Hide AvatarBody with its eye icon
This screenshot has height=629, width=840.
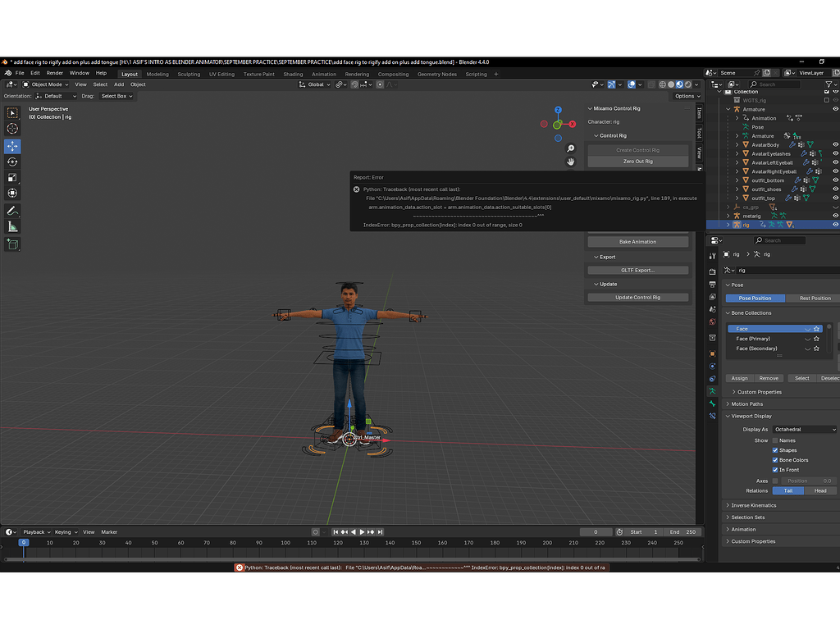pyautogui.click(x=835, y=144)
